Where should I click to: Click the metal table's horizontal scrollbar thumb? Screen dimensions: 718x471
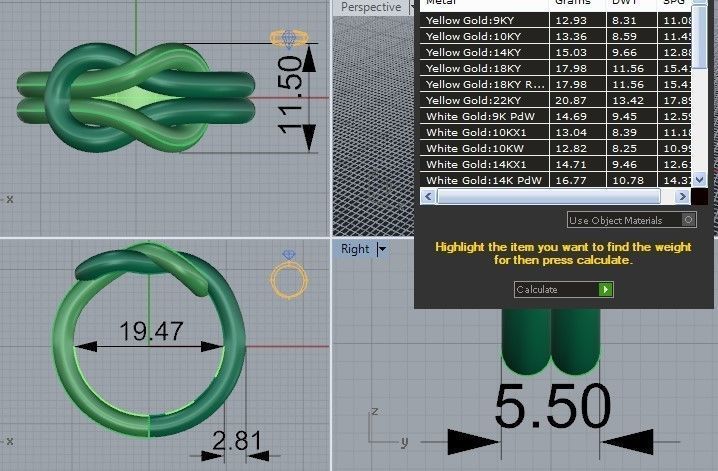pos(549,196)
